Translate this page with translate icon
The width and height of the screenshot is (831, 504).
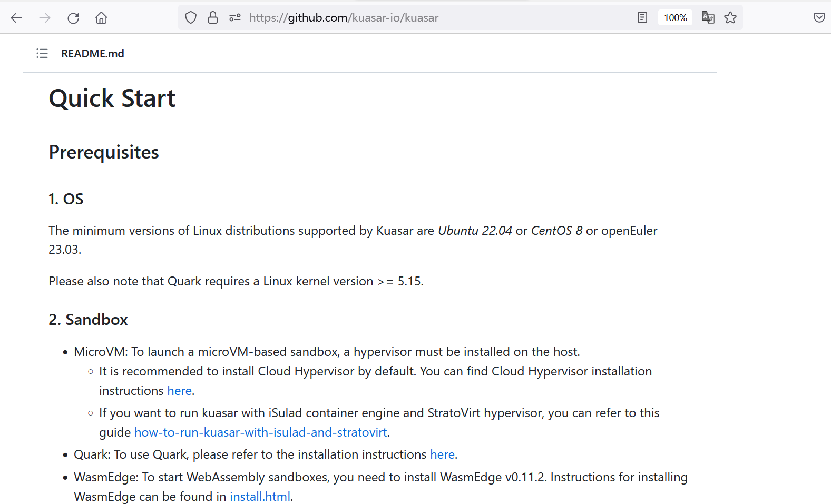pos(708,18)
